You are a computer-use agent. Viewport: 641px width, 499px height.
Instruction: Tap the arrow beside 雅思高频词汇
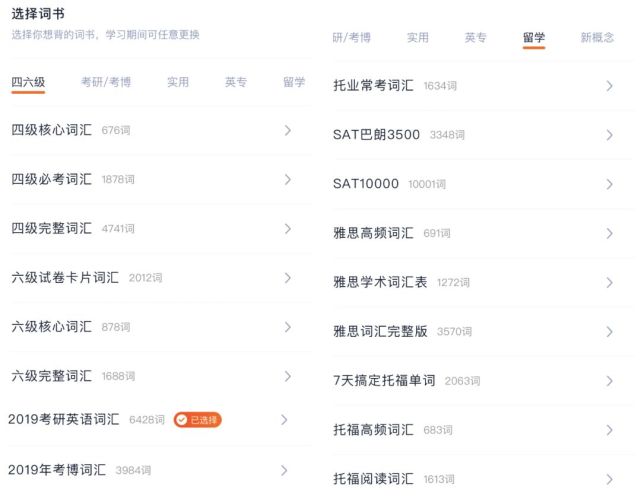click(x=609, y=233)
